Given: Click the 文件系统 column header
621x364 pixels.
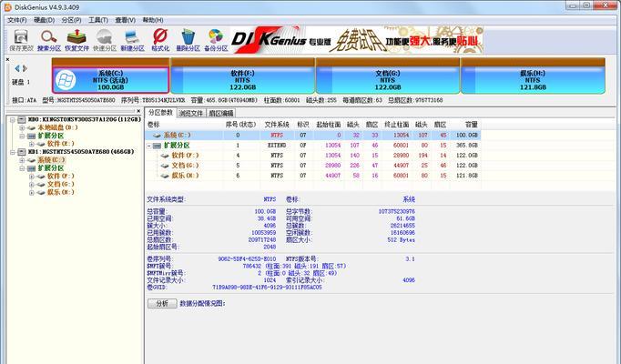Looking at the screenshot, I should (x=277, y=125).
